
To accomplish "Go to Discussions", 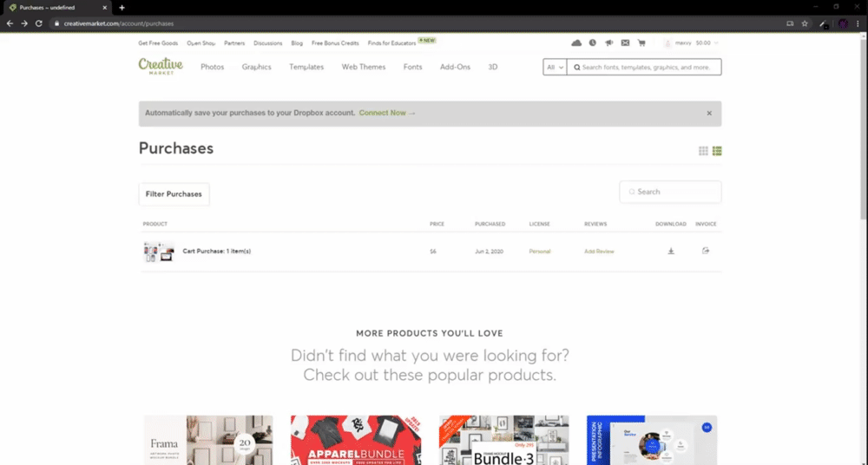I will tap(268, 43).
